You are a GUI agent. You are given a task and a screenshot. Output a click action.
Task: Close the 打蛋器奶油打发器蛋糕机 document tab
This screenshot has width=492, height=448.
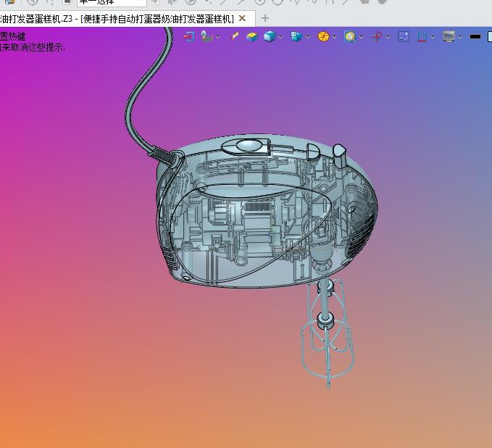click(242, 18)
